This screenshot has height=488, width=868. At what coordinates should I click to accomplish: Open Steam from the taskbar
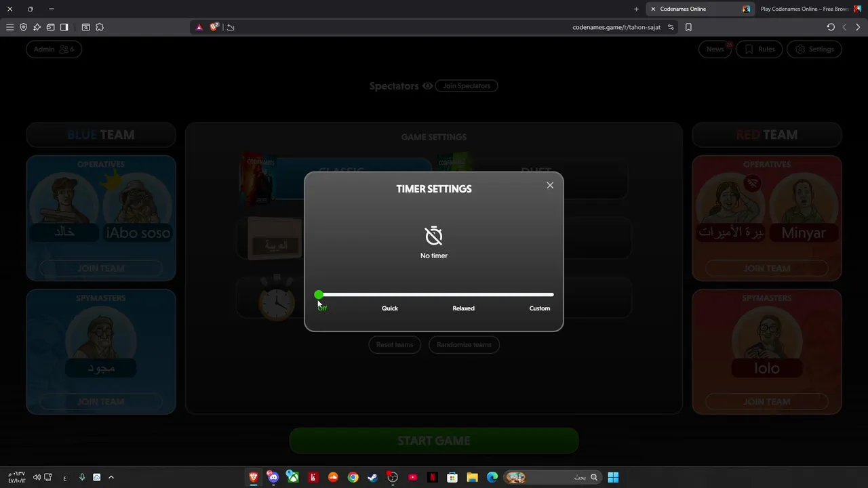pyautogui.click(x=372, y=477)
